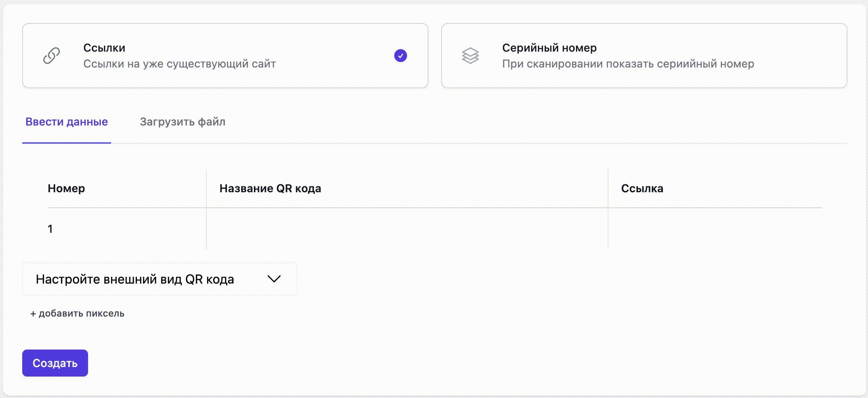Viewport: 868px width, 398px height.
Task: Click the chain link icon on Ссылки card
Action: click(x=51, y=56)
